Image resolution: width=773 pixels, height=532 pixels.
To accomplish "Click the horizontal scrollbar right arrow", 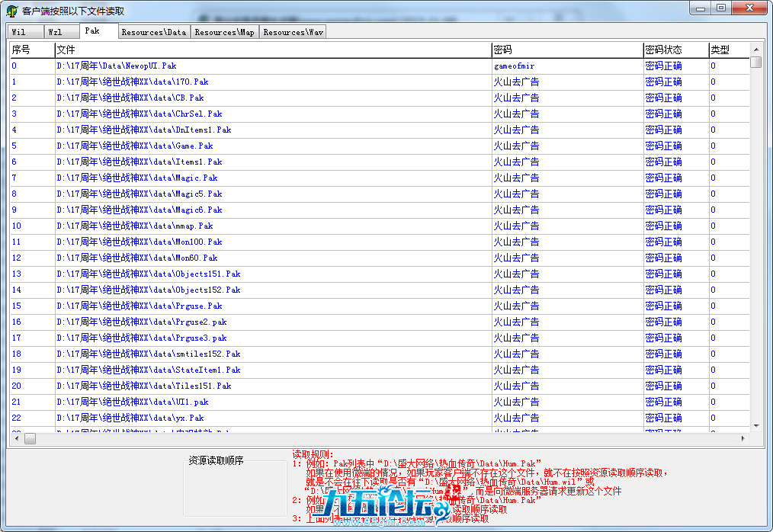I will tap(743, 439).
